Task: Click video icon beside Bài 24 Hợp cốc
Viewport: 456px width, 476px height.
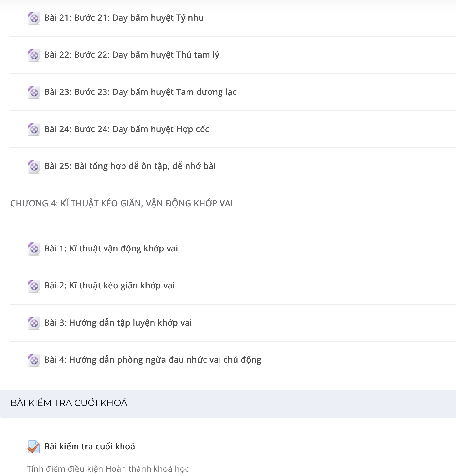Action: 34,129
